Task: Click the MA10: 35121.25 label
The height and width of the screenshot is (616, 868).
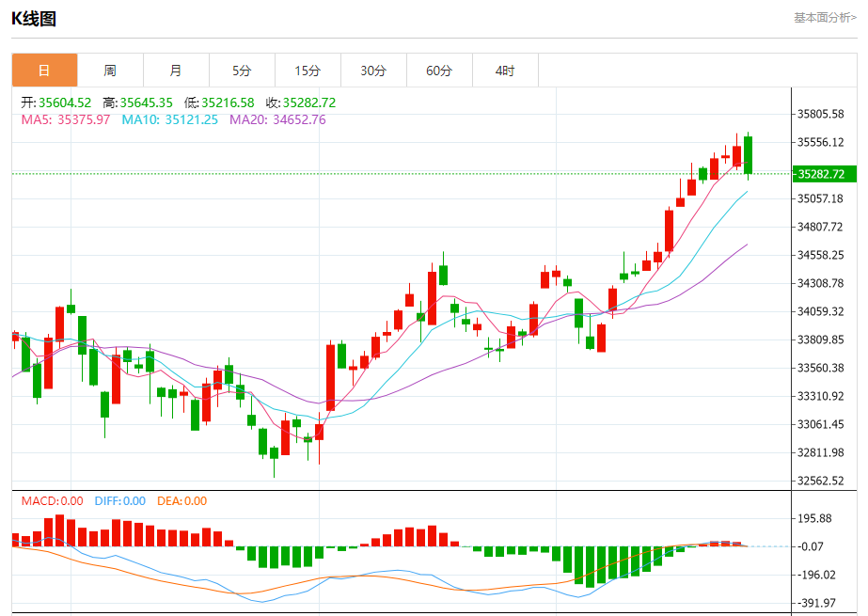Action: (170, 119)
